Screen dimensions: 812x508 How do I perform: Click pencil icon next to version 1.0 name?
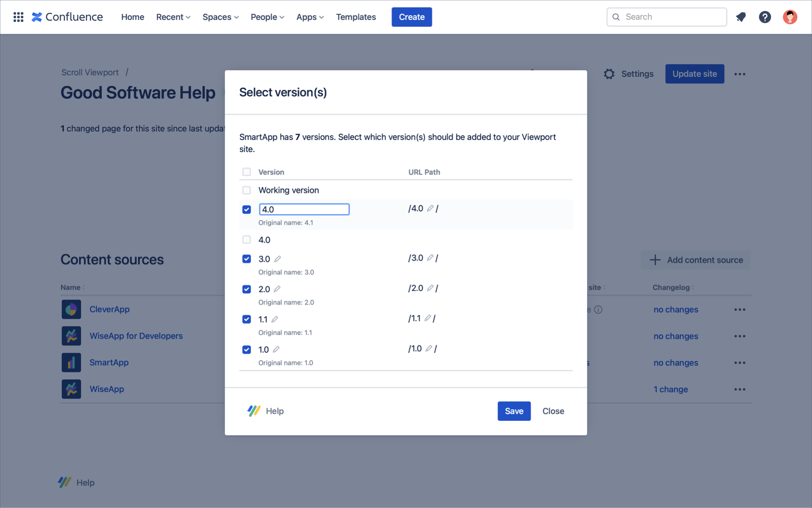coord(276,349)
